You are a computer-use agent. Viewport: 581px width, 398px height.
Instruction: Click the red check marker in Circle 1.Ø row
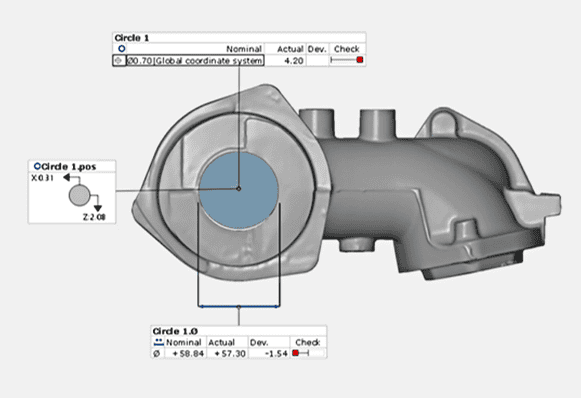tap(296, 353)
